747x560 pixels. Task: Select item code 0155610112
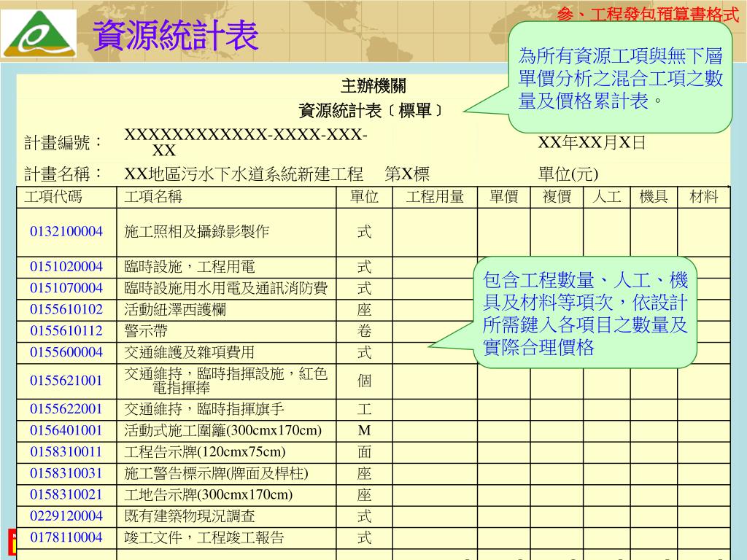(x=66, y=331)
